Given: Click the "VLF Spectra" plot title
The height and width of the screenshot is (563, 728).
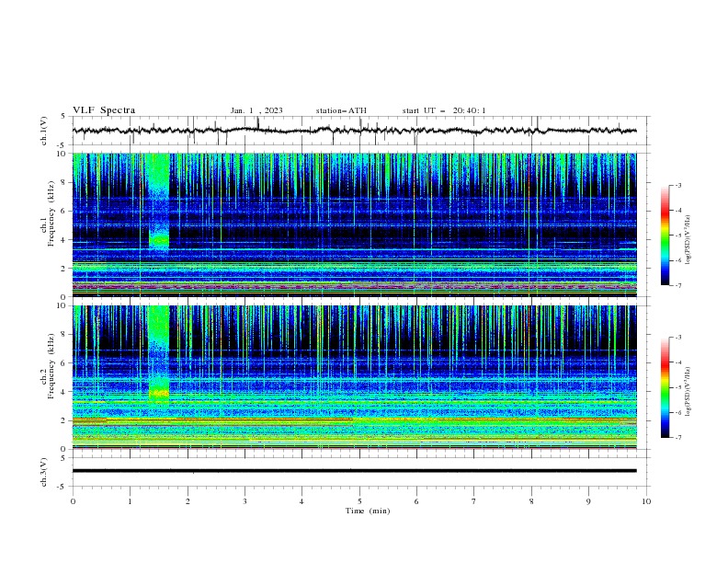Looking at the screenshot, I should click(104, 110).
